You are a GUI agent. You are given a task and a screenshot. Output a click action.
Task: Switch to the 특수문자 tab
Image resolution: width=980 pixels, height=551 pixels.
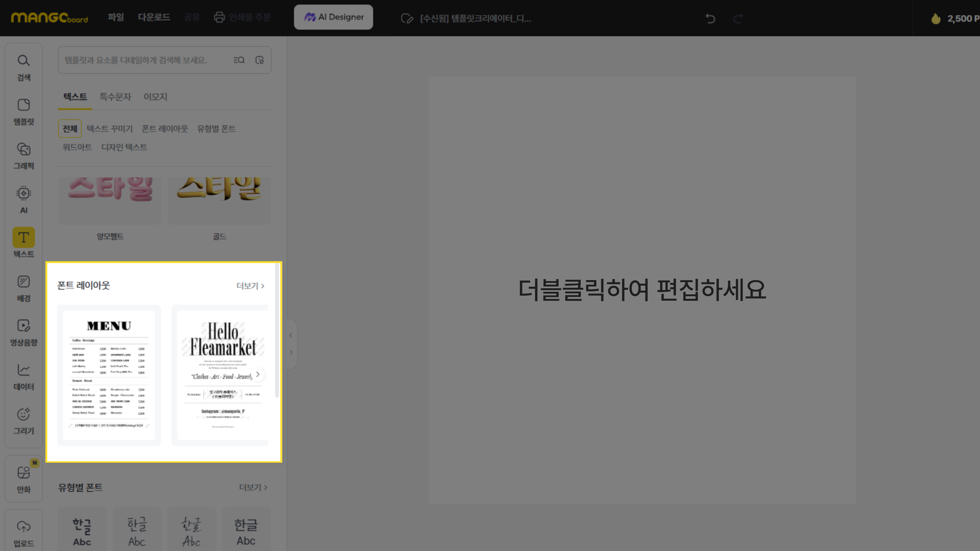point(115,97)
